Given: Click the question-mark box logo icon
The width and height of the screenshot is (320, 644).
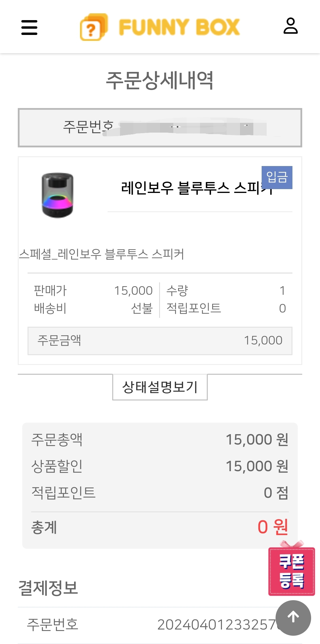Looking at the screenshot, I should [94, 27].
